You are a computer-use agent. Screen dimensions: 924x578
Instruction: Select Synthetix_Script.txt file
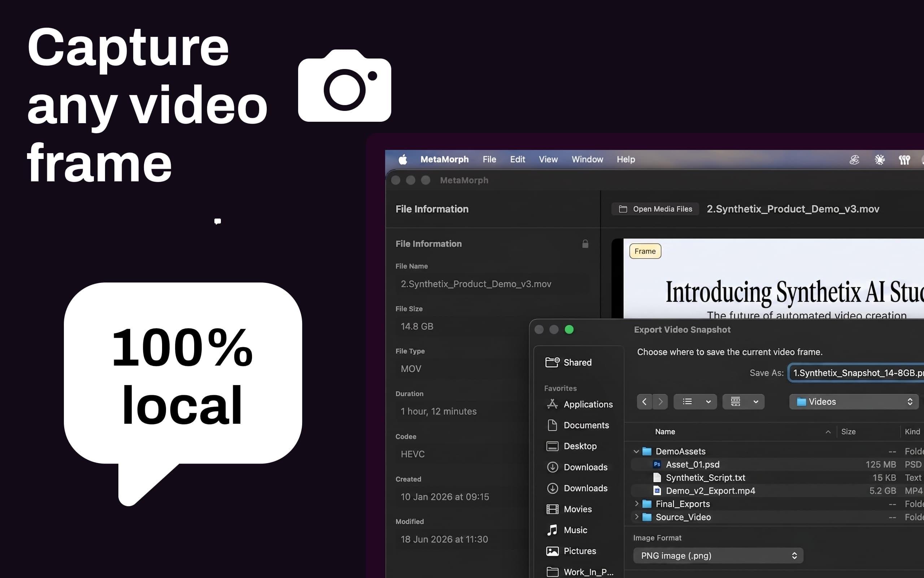tap(777, 478)
